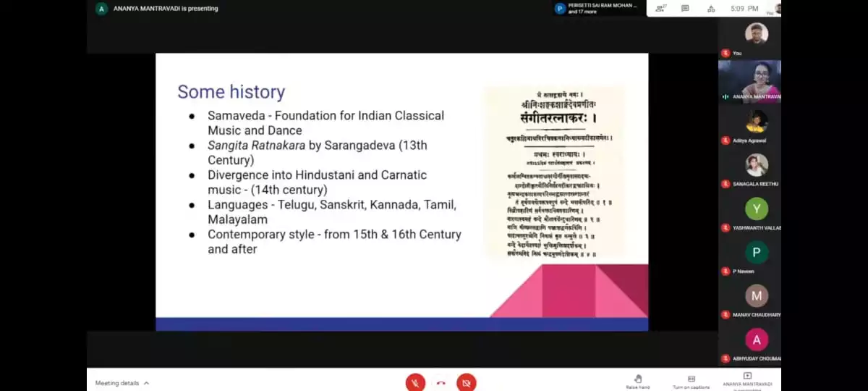Click the Meeting details label

pyautogui.click(x=116, y=383)
